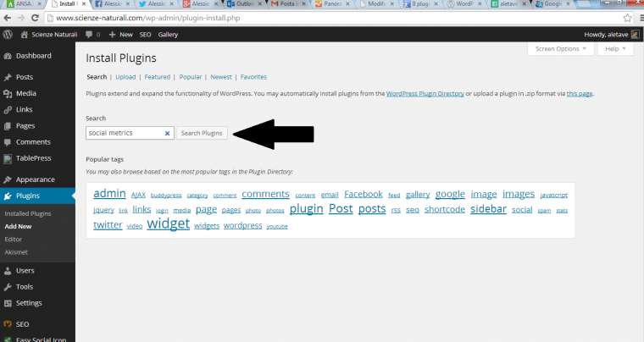Screen dimensions: 644x342
Task: Open the plugin Editor submenu item
Action: (x=14, y=239)
